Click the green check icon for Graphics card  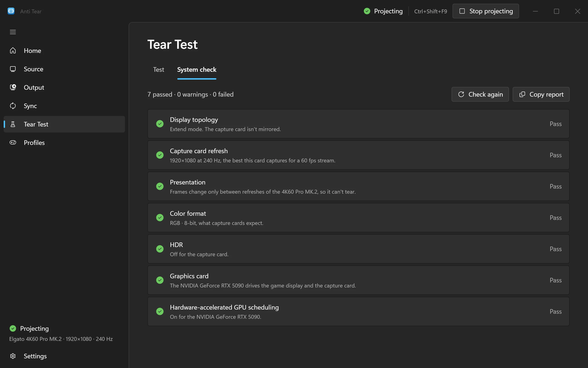point(160,280)
